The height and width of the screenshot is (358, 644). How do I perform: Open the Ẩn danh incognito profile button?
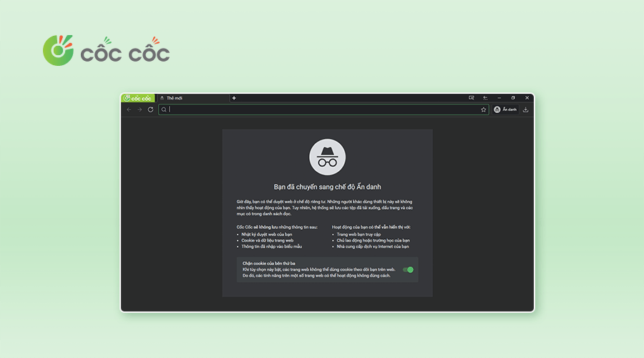click(505, 110)
